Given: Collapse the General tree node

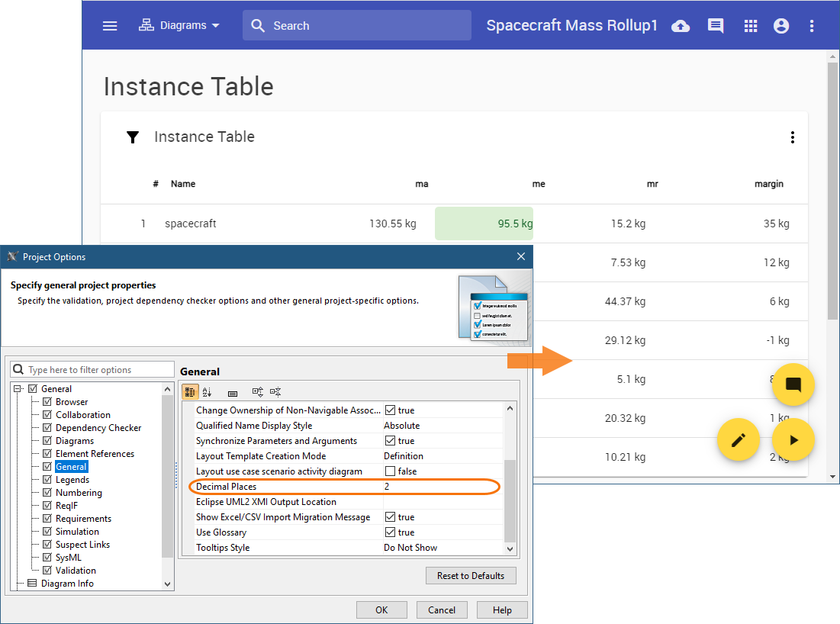Looking at the screenshot, I should pos(18,389).
